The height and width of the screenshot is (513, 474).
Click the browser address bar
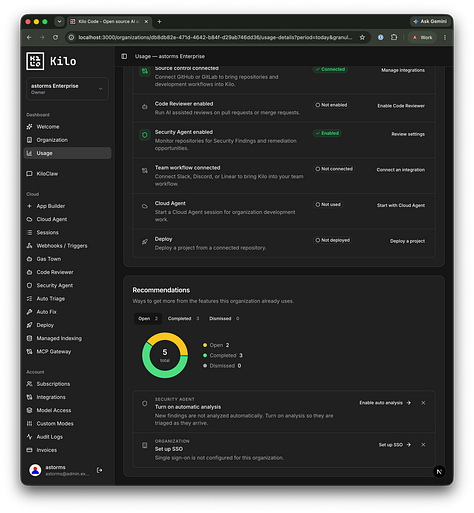[215, 38]
